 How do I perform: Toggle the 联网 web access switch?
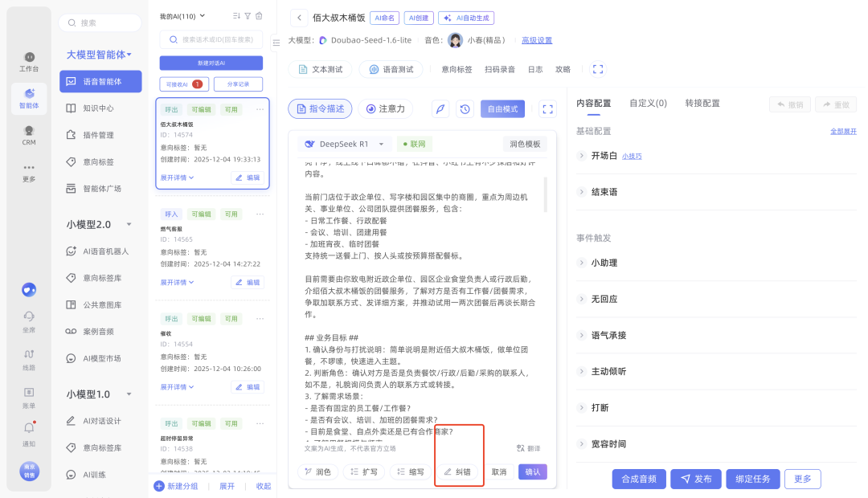pos(416,144)
